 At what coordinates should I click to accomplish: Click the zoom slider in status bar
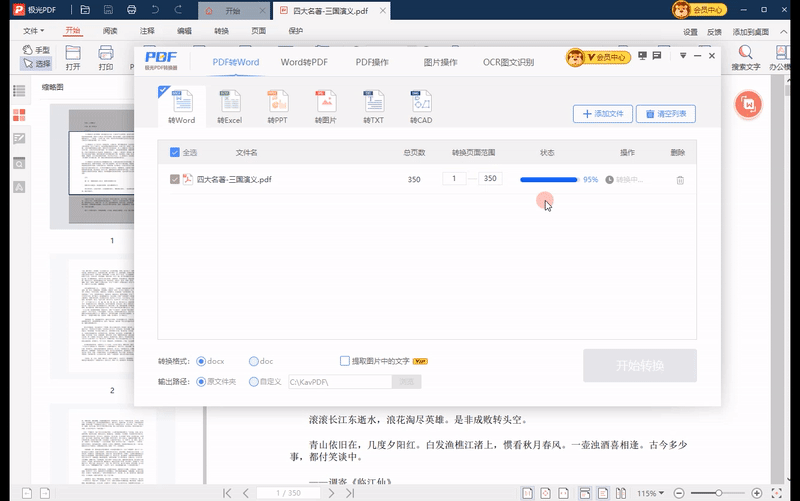click(720, 493)
